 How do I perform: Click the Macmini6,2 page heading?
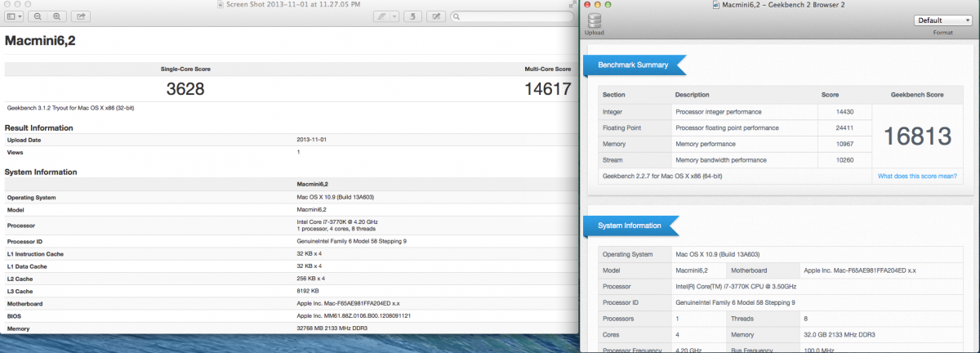pos(41,39)
